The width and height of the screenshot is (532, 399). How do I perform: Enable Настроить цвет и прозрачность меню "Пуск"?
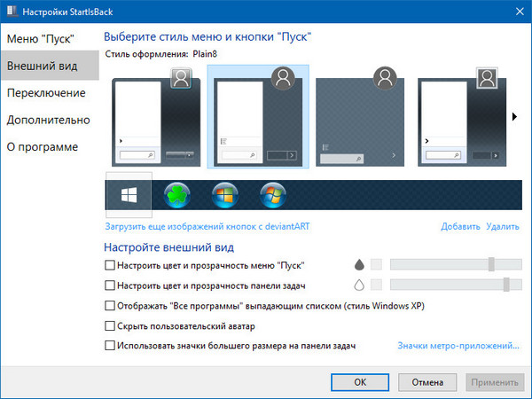(x=110, y=265)
